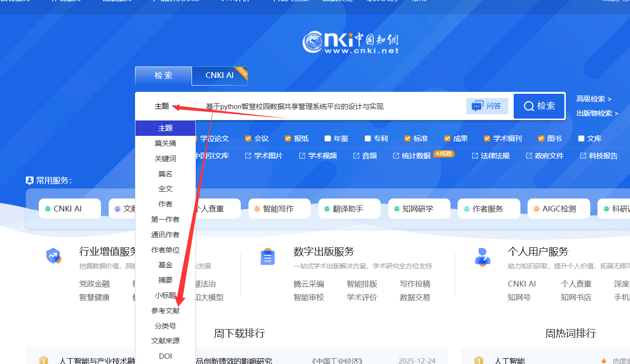Uncheck the 会议 checkbox
630x364 pixels.
[248, 139]
